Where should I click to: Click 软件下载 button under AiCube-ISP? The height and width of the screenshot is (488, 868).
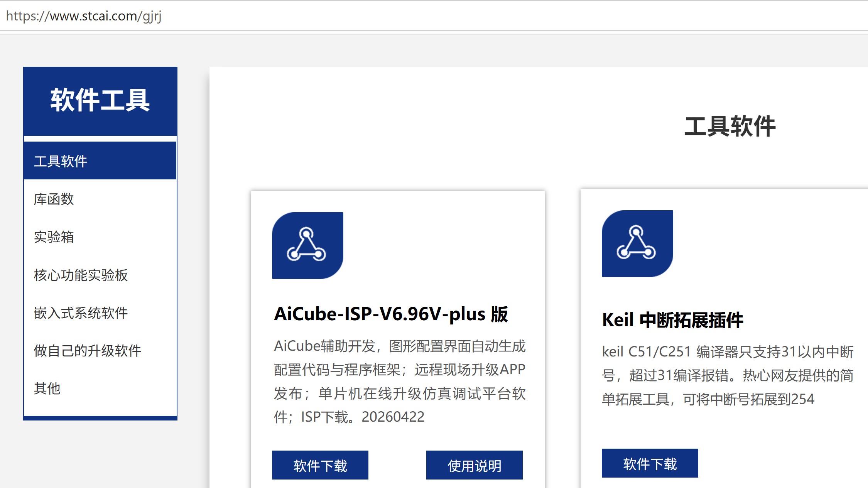(x=320, y=465)
